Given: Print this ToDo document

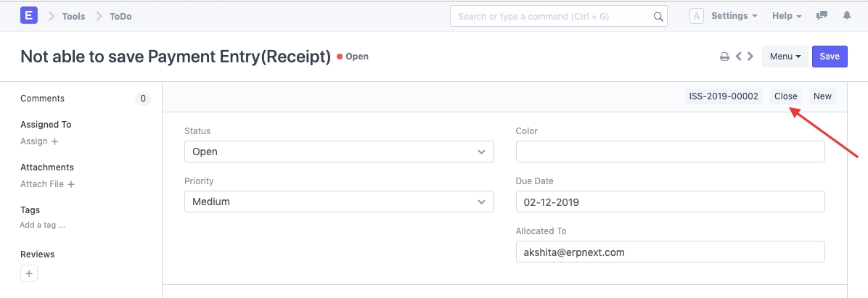Looking at the screenshot, I should click(724, 57).
